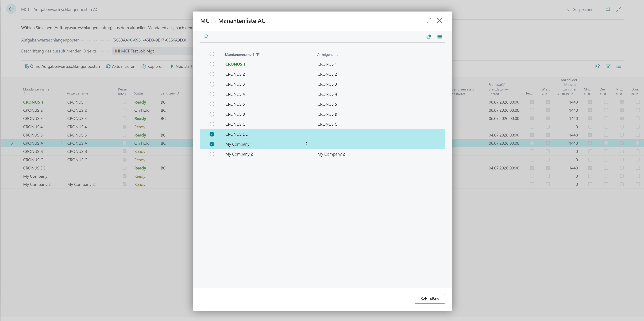Toggle the select-all circle in dialog header
The image size is (644, 321).
click(x=212, y=54)
